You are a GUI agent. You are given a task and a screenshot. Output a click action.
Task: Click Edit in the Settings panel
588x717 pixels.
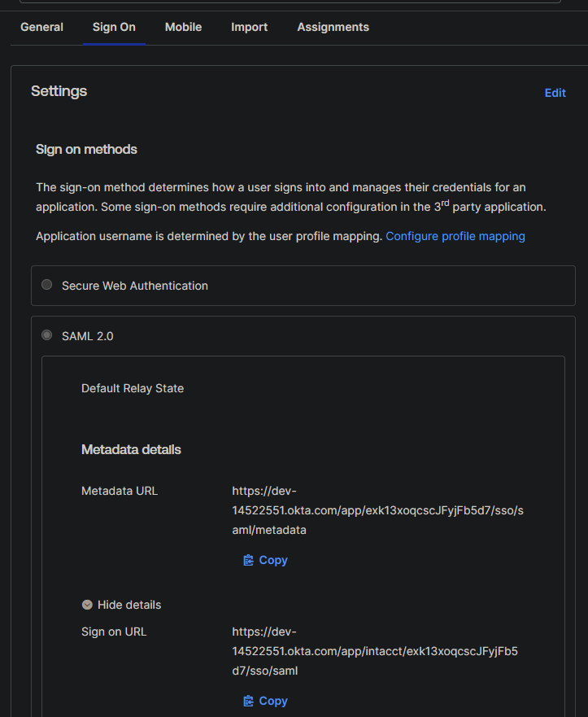point(555,93)
